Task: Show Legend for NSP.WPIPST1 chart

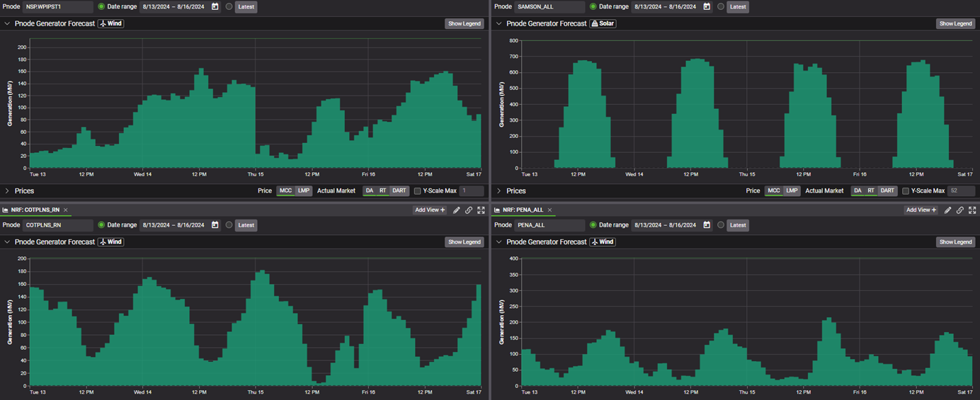Action: [x=464, y=23]
